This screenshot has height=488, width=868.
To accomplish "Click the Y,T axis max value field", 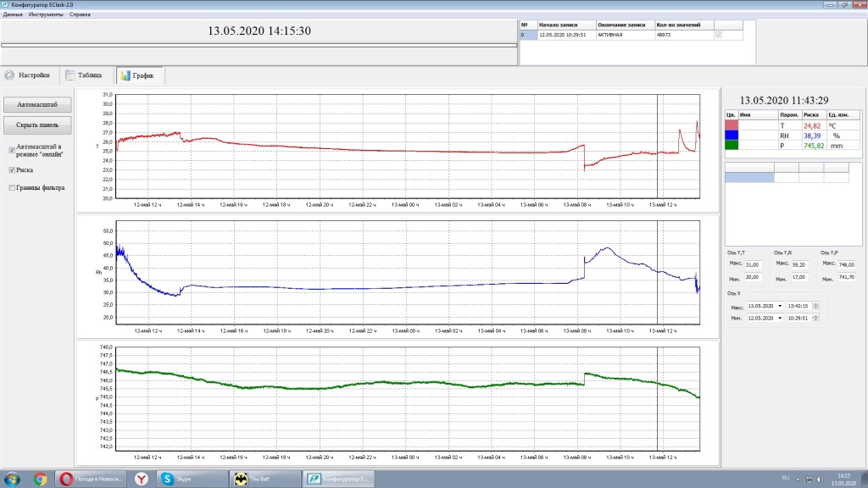I will pyautogui.click(x=753, y=265).
